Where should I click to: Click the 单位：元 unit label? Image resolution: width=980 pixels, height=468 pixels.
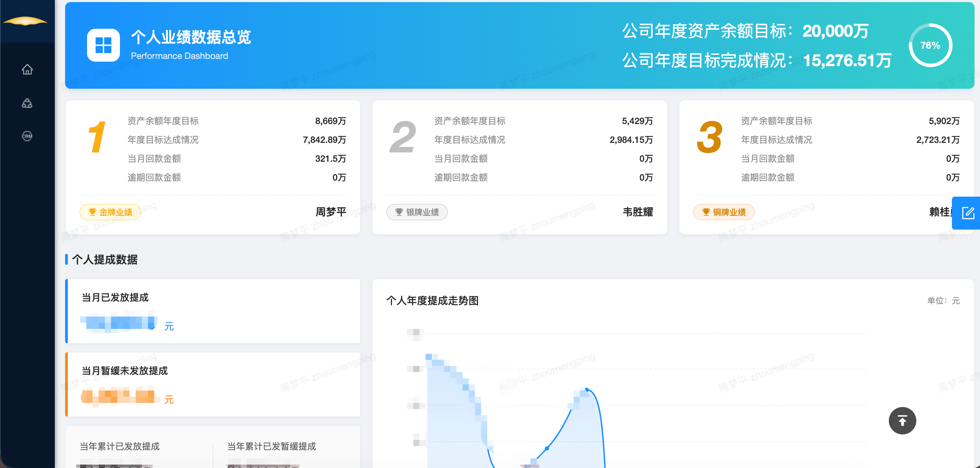tap(943, 301)
